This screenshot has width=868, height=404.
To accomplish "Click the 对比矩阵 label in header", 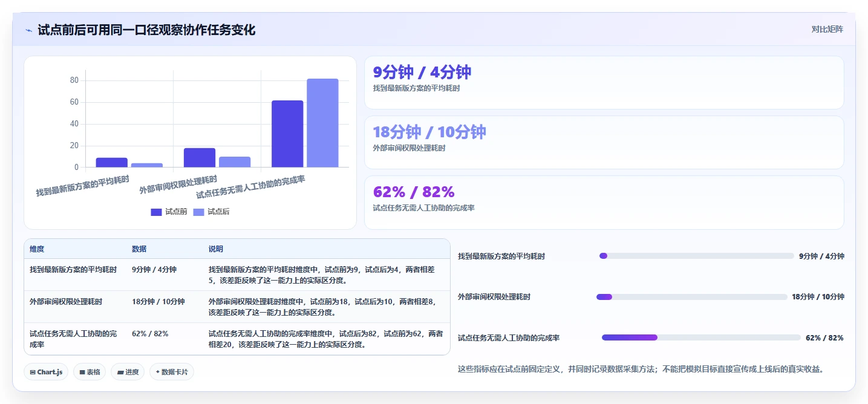I will (x=827, y=29).
